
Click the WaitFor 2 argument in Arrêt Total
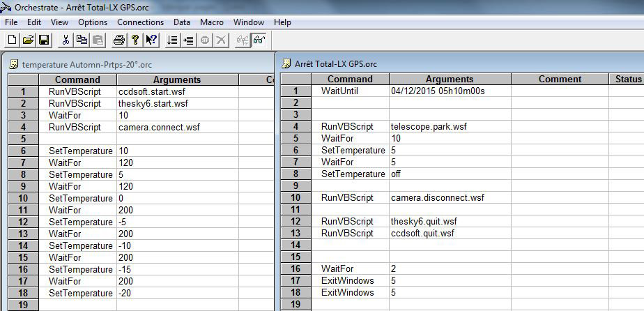coord(450,268)
